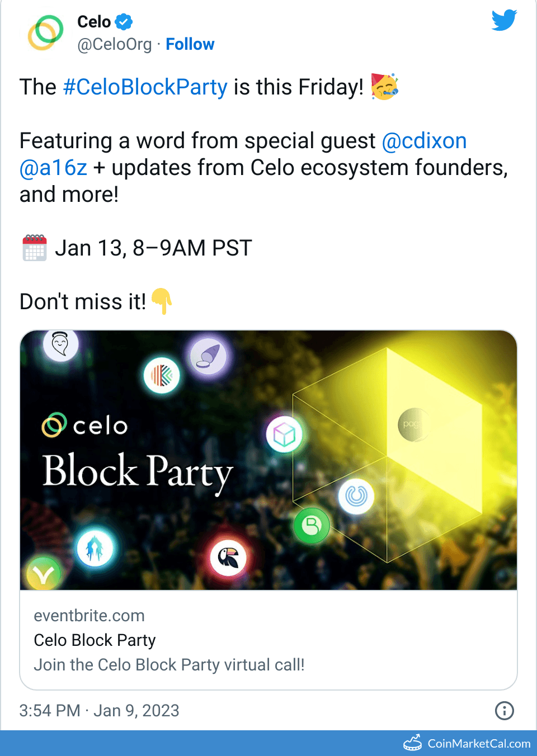Open the #CeloBlockParty hashtag

[x=145, y=87]
